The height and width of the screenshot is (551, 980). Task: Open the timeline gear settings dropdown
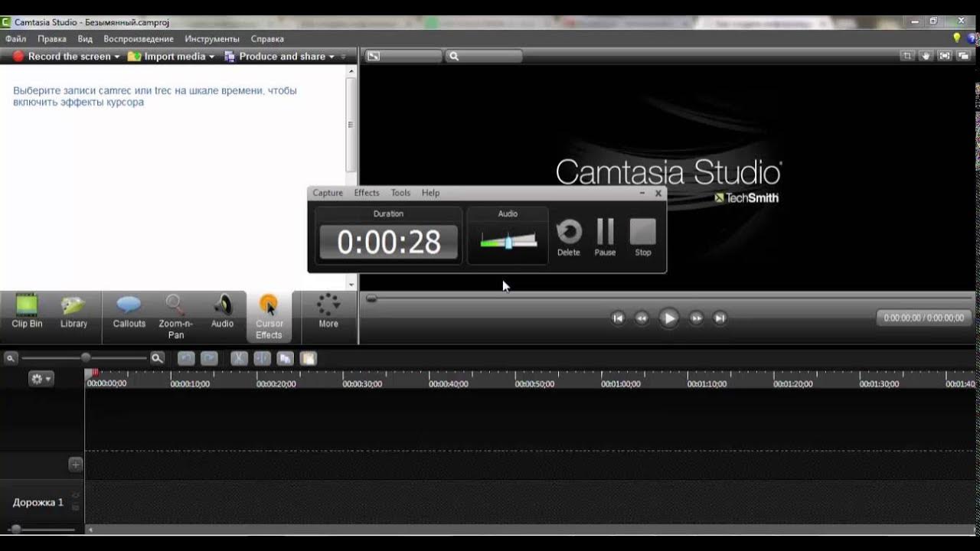(41, 379)
